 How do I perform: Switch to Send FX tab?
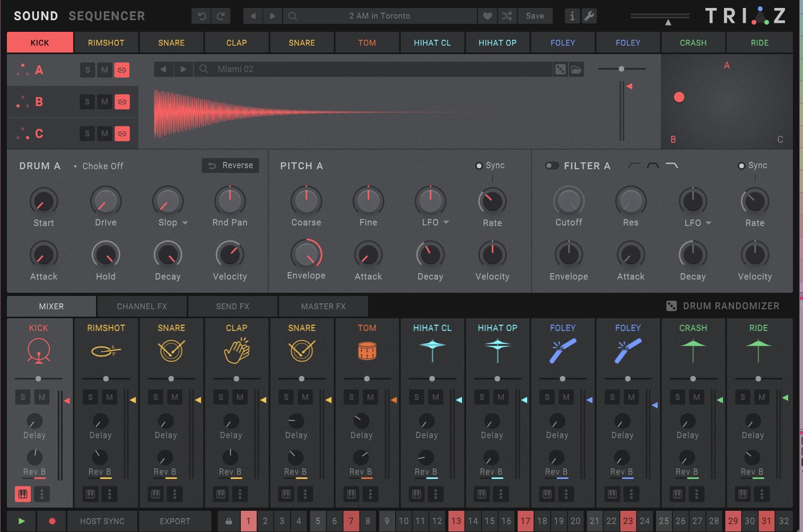point(232,307)
